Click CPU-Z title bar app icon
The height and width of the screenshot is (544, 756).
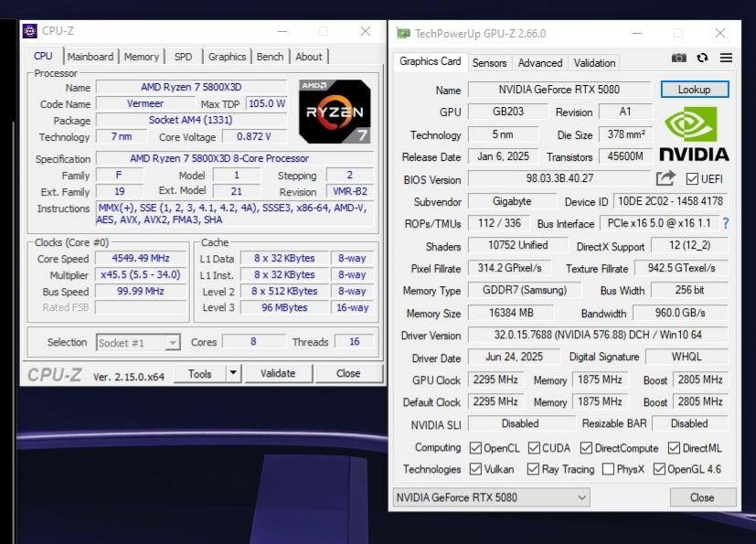point(30,31)
